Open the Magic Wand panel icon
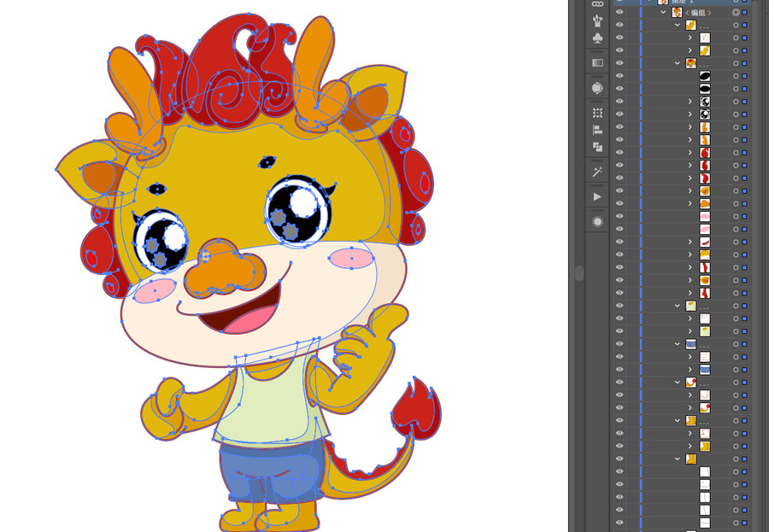 [597, 172]
